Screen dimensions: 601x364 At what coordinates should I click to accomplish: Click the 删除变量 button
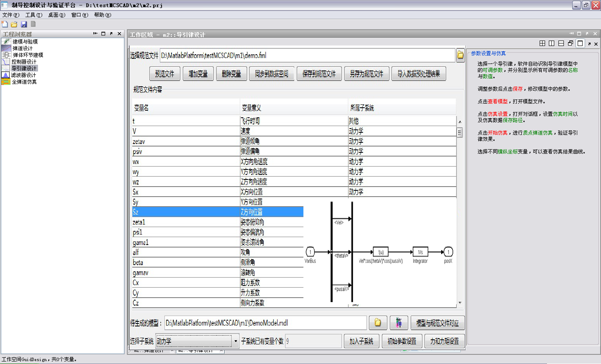click(x=232, y=74)
